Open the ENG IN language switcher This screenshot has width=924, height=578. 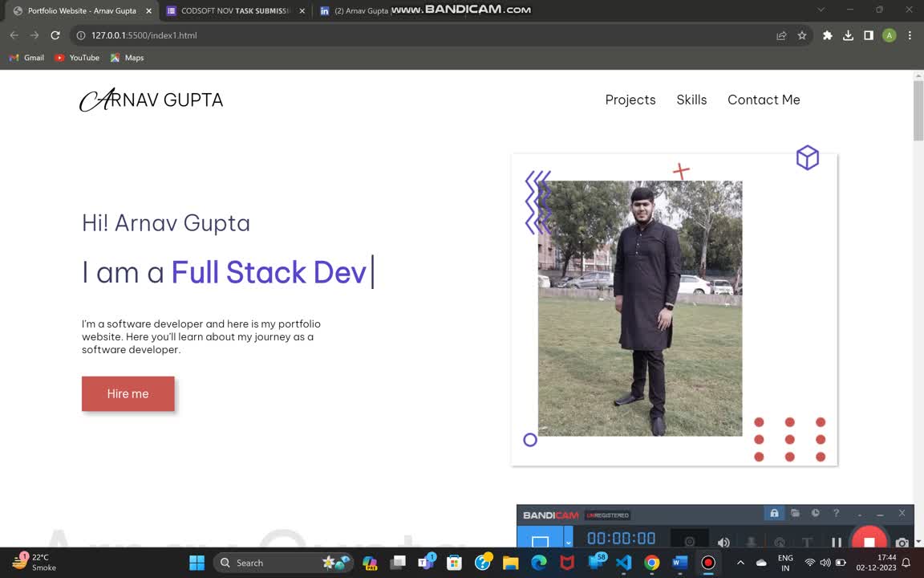(x=785, y=563)
